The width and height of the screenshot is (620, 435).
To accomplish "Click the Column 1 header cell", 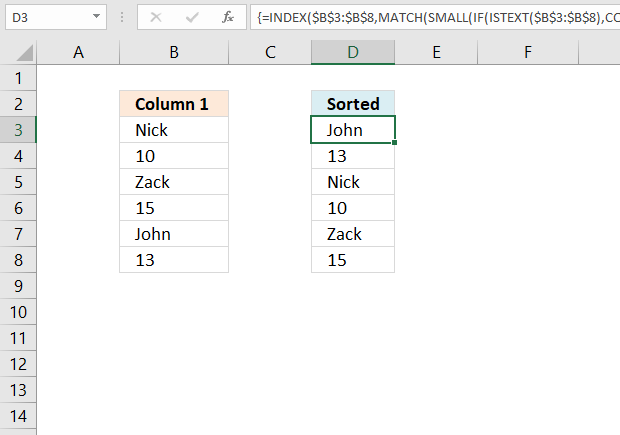I will tap(174, 104).
